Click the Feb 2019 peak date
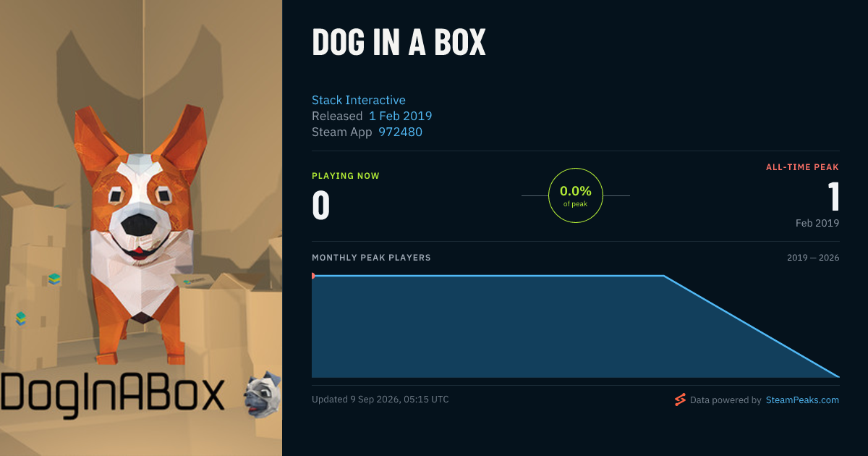Screen dimensions: 868x456 (817, 223)
